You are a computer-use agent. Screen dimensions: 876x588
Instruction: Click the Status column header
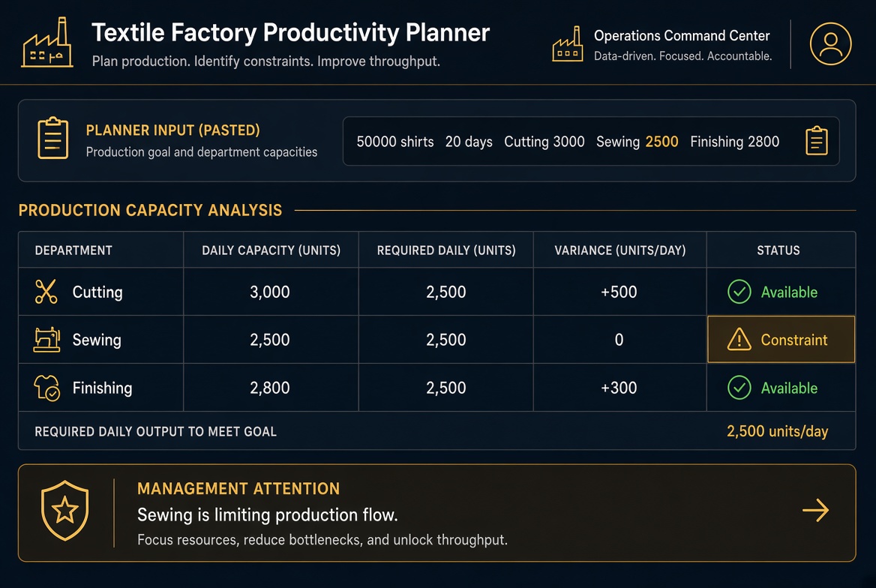[778, 250]
